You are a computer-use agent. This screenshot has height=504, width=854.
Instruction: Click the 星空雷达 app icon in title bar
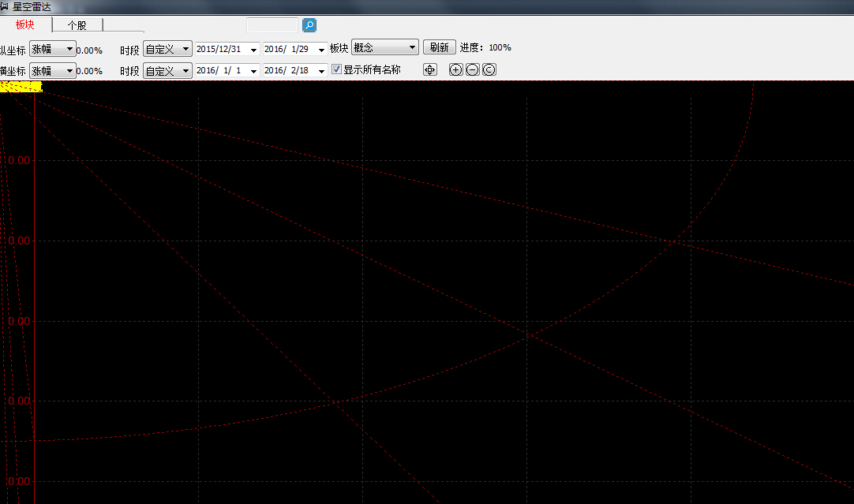pos(5,6)
